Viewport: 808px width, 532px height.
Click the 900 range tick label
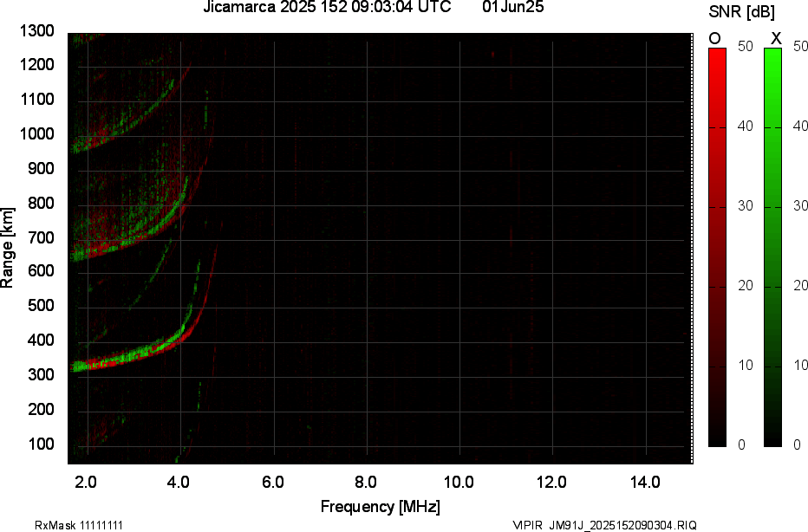click(41, 168)
